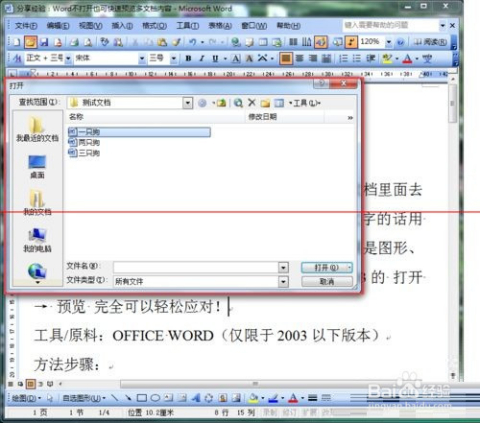Screen dimensions: 480x423
Task: Open the 查找范围 folder dropdown
Action: click(188, 103)
